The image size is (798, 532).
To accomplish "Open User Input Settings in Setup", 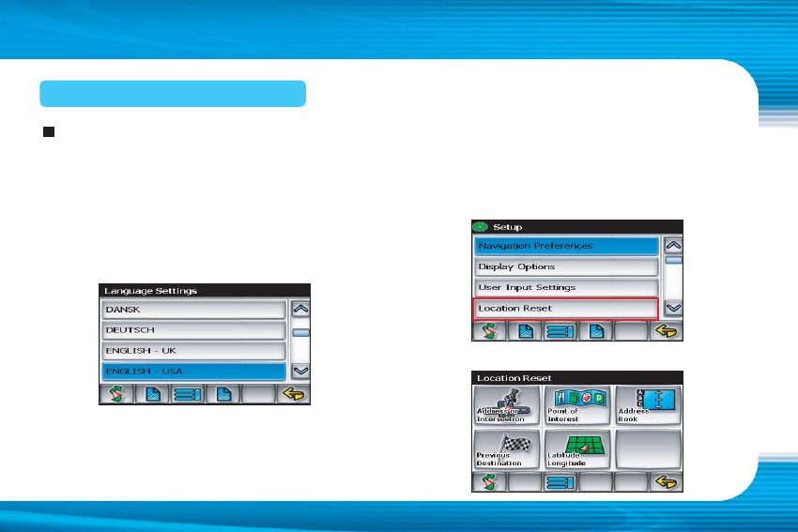I will click(x=566, y=288).
